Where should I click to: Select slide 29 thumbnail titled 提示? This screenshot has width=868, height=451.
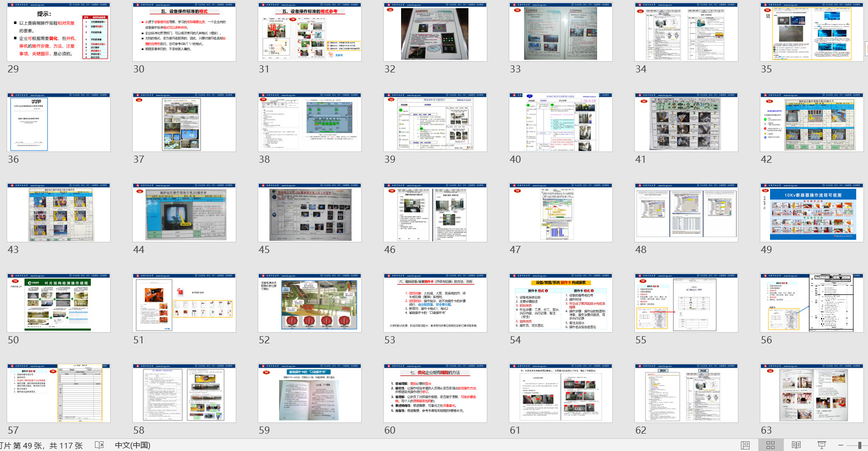tap(59, 32)
